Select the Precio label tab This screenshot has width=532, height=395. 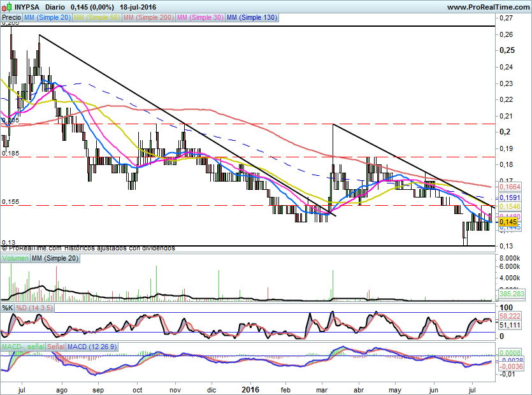click(11, 18)
